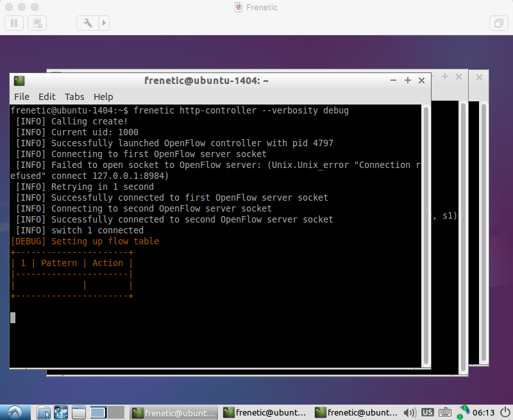Screen dimensions: 513x420
Task: Click the middle background terminal's scrollbar
Action: click(463, 237)
